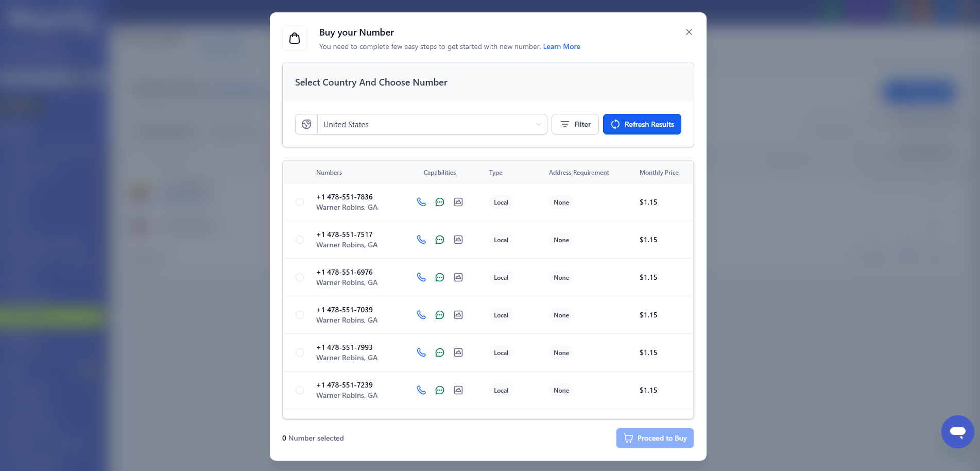The height and width of the screenshot is (471, 980).
Task: Expand country list using the chevron arrow
Action: tap(538, 124)
